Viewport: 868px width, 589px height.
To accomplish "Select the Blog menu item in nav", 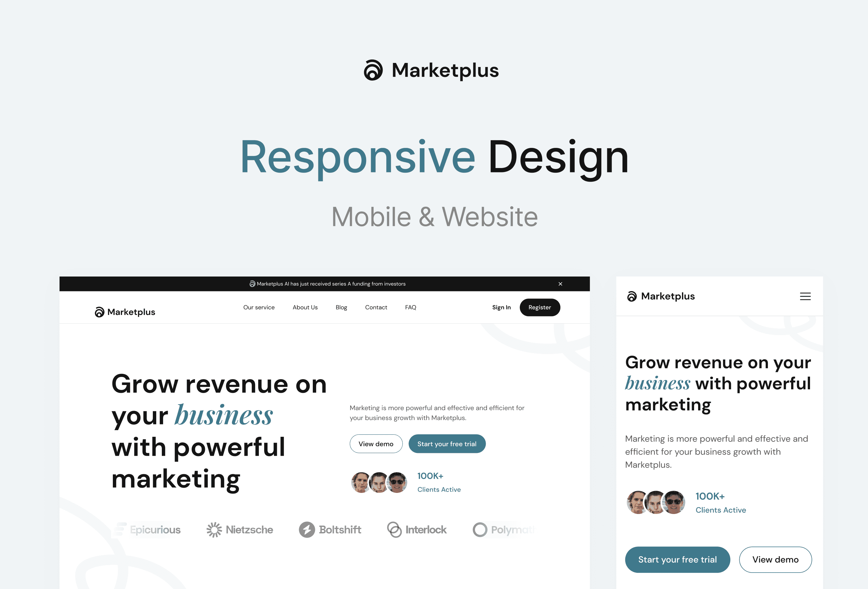I will coord(341,307).
